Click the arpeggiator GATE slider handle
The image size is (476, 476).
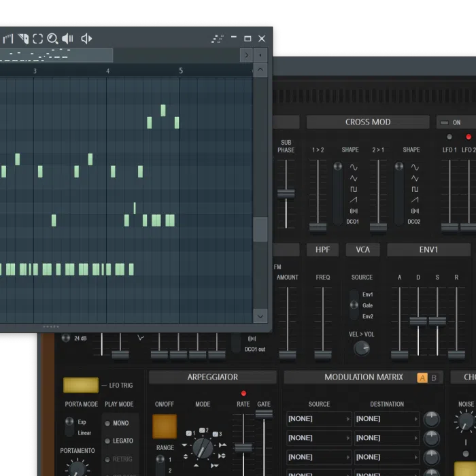click(x=264, y=413)
